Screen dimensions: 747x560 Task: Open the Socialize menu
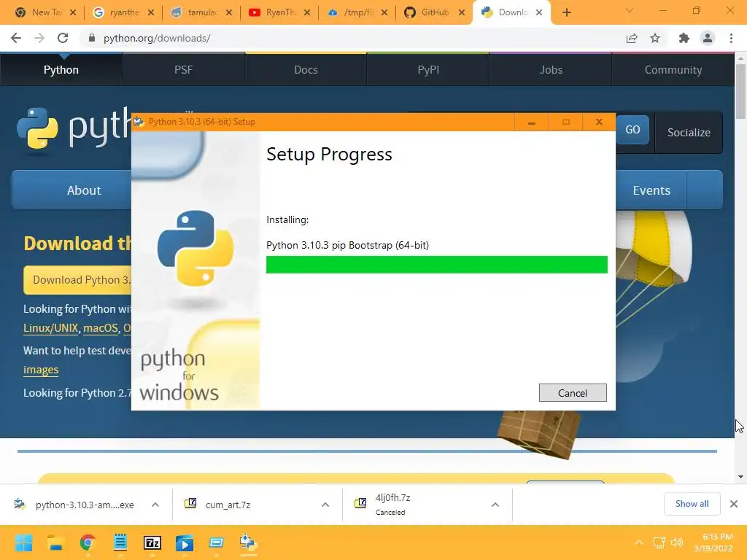[x=689, y=133]
